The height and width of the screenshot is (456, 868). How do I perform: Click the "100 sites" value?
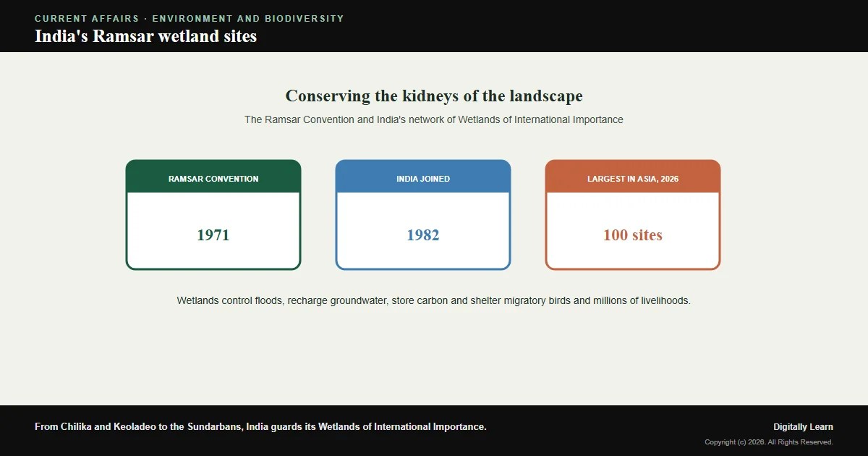coord(633,235)
